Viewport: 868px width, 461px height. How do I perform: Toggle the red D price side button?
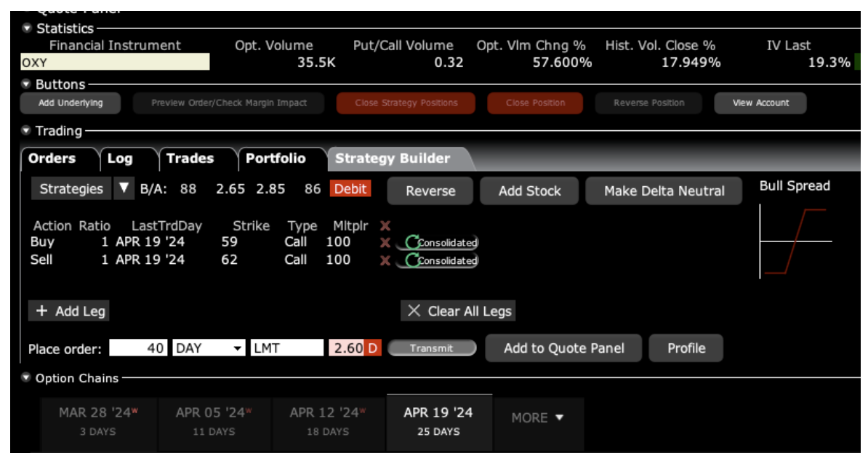(x=373, y=348)
